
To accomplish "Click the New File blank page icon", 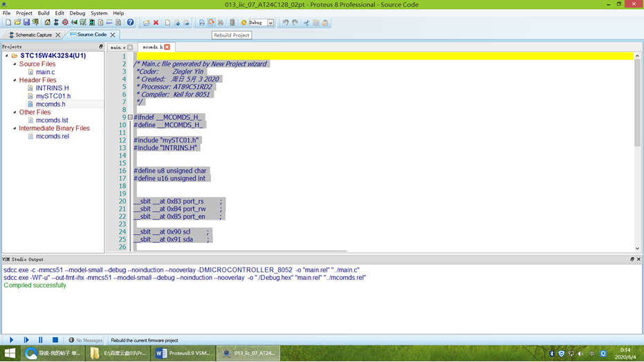I will click(167, 23).
